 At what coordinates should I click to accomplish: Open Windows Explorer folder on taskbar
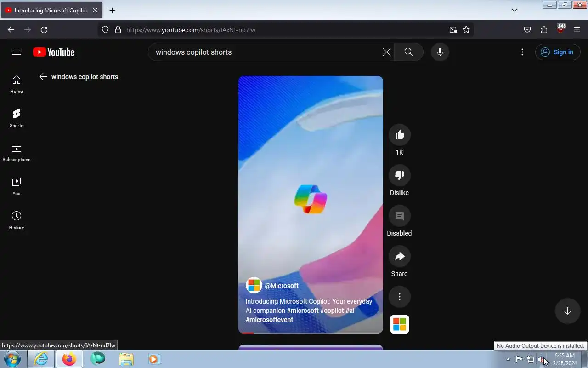(x=126, y=359)
